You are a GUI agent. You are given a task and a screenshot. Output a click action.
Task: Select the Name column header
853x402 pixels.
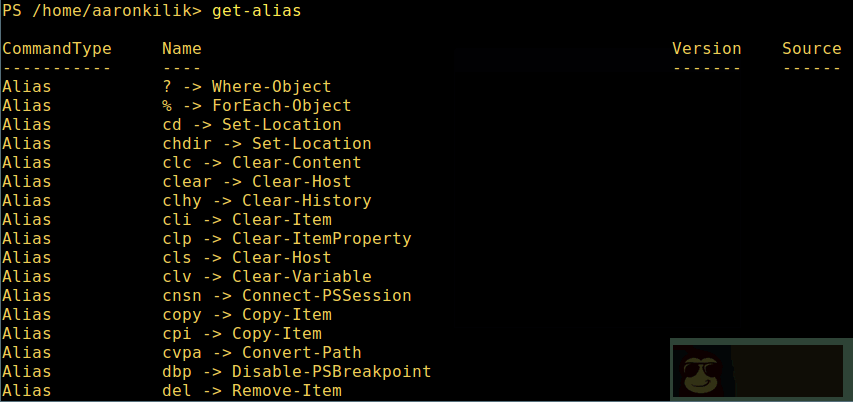(x=181, y=49)
